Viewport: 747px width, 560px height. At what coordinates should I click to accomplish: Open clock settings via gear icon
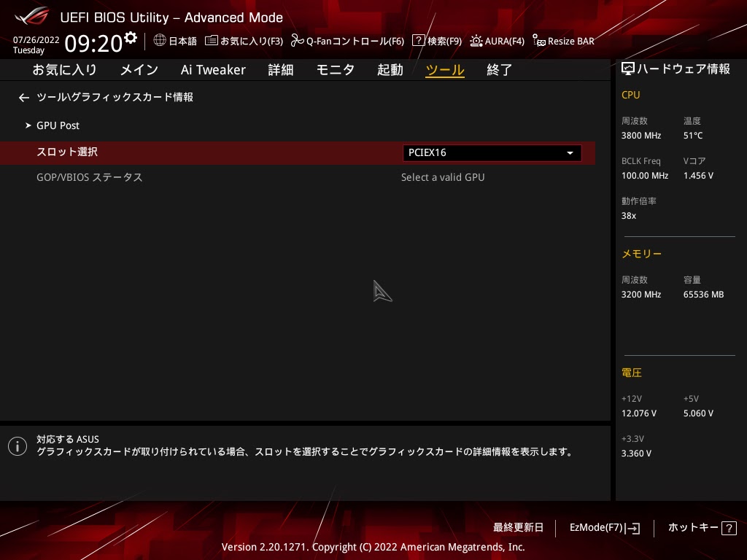click(131, 37)
